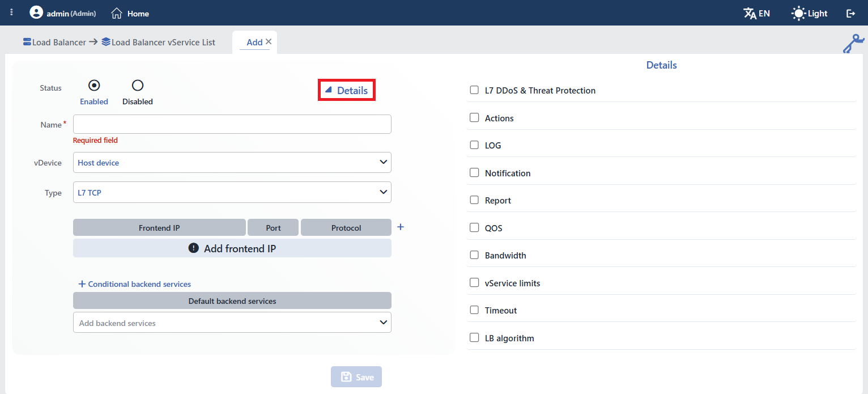The width and height of the screenshot is (868, 394).
Task: Click the 'Required field' error text
Action: 95,140
